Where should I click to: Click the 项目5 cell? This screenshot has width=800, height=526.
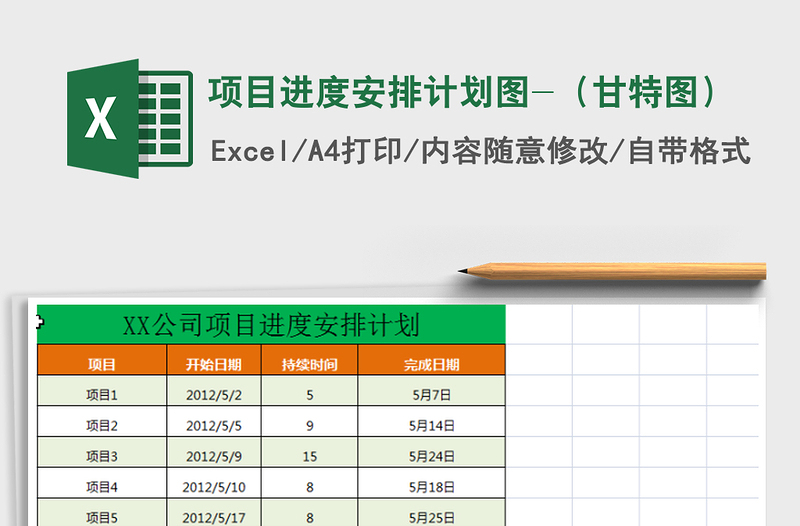tap(101, 517)
